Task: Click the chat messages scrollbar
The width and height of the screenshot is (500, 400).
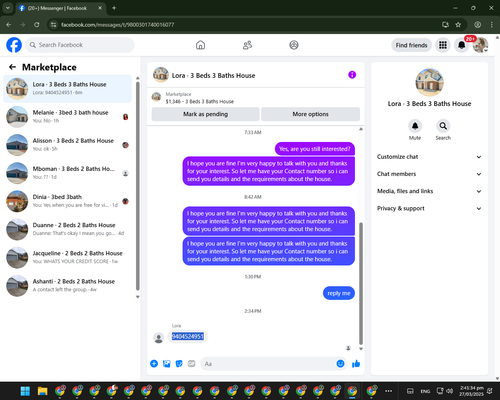Action: 361,283
